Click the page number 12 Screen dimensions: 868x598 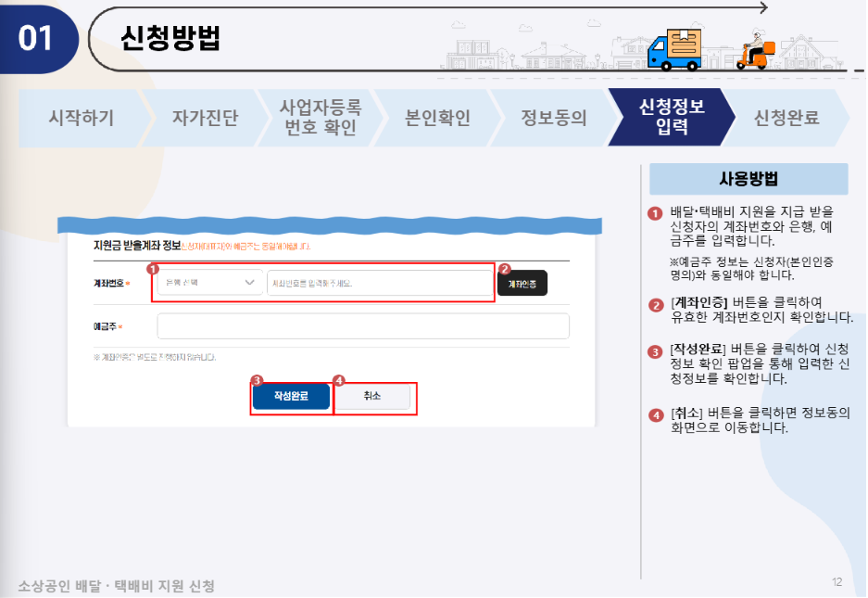837,582
